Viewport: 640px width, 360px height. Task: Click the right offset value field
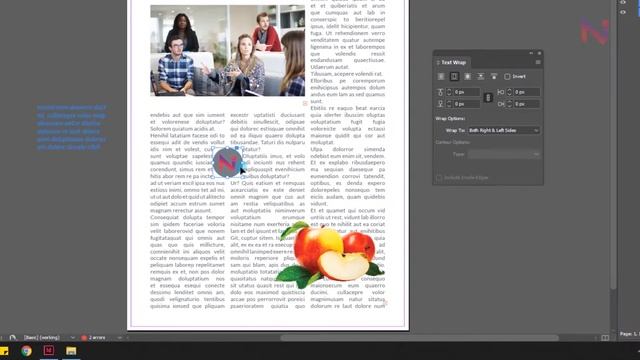pos(527,104)
